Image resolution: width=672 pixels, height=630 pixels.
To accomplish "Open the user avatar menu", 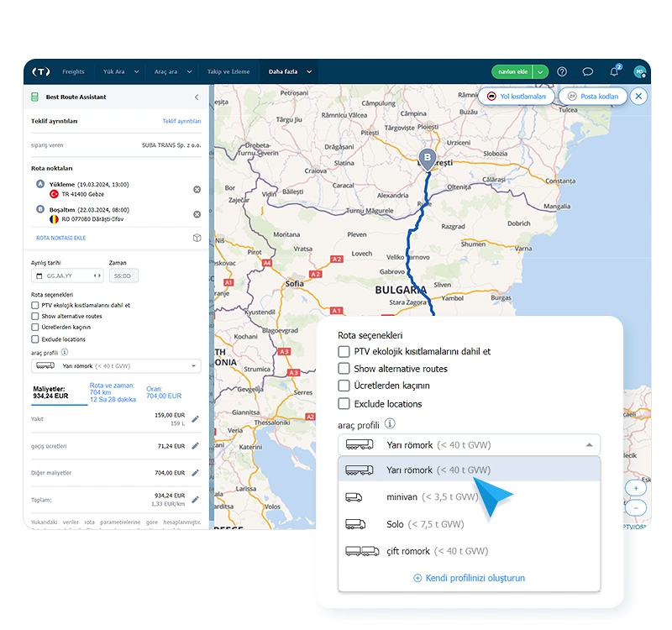I will click(640, 71).
